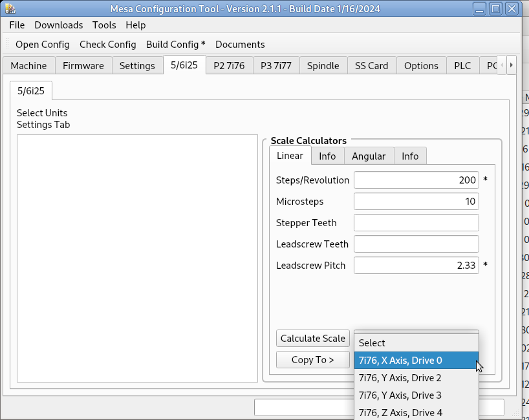Switch to the P2 7i76 tab
The image size is (529, 420).
(x=229, y=66)
